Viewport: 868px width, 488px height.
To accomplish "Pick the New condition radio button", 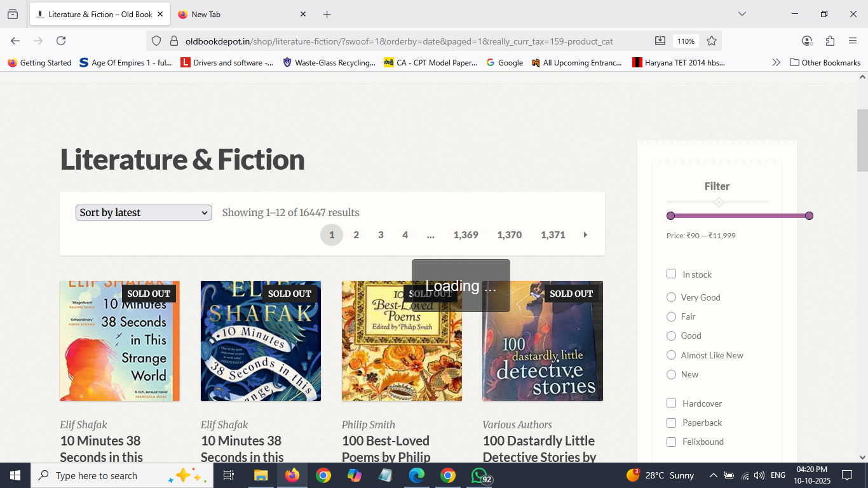I will pyautogui.click(x=671, y=374).
